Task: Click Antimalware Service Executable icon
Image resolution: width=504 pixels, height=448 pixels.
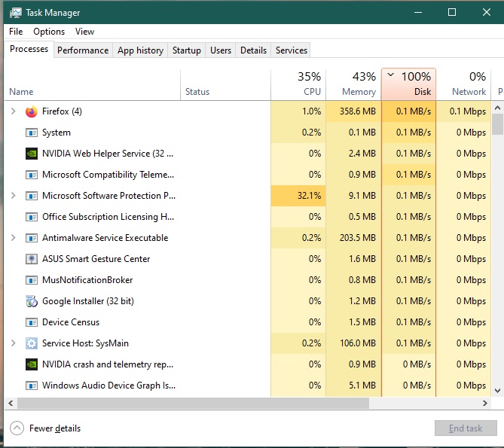Action: tap(32, 238)
